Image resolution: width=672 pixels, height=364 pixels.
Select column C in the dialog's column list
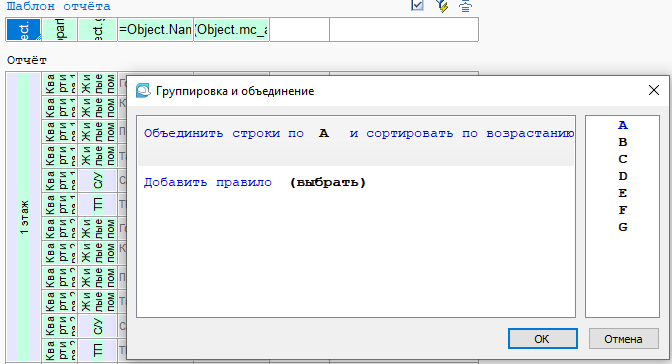click(623, 159)
